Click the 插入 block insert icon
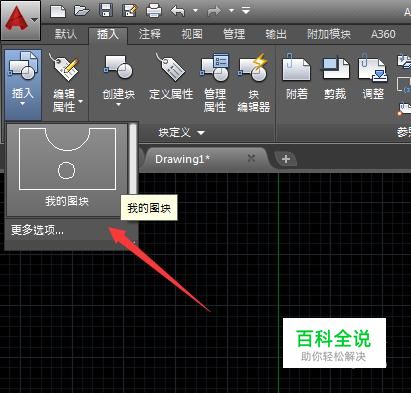This screenshot has width=411, height=393. pyautogui.click(x=23, y=66)
